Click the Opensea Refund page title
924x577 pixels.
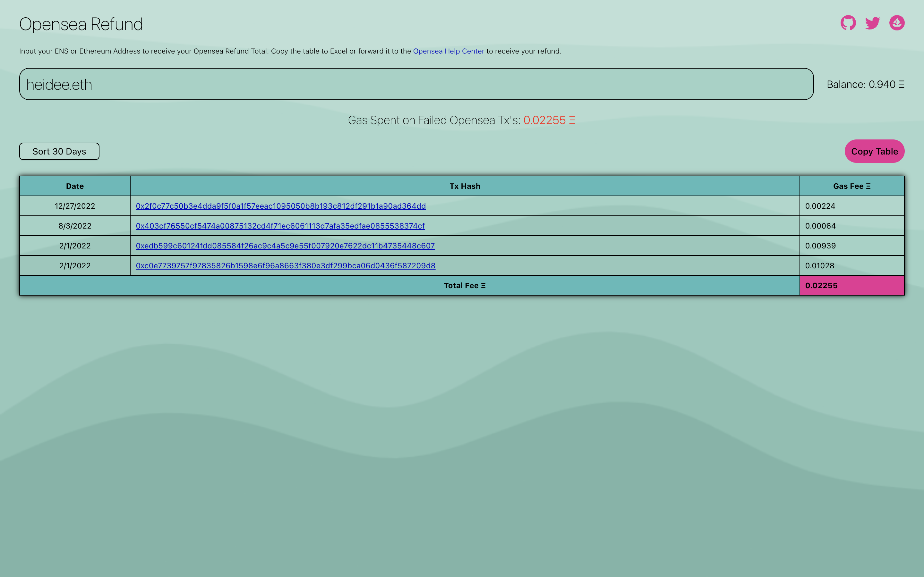click(81, 24)
